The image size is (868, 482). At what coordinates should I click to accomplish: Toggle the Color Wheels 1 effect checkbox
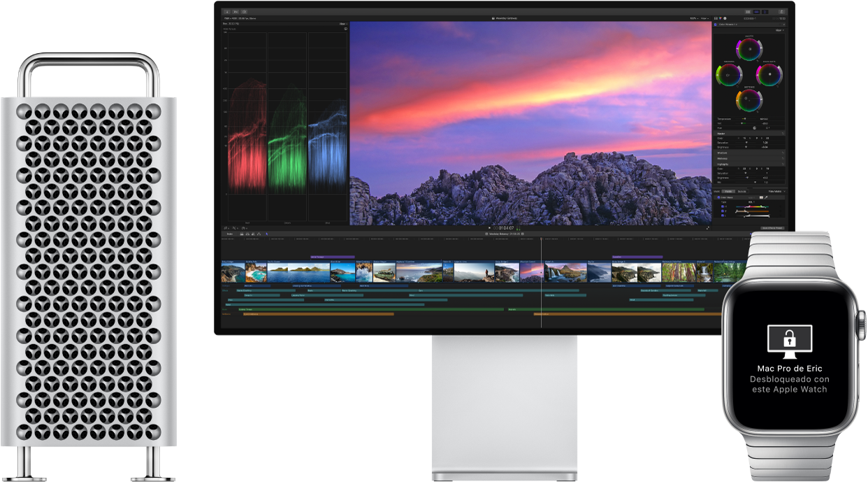pos(716,24)
